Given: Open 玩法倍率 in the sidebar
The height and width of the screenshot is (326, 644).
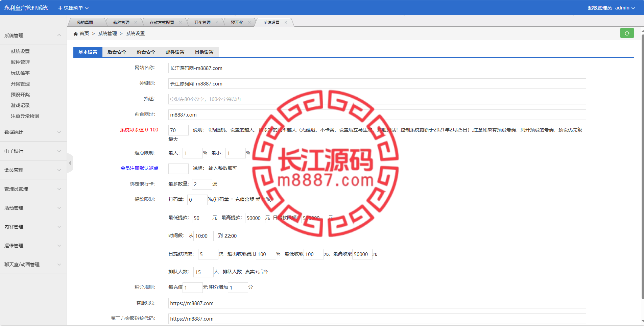Looking at the screenshot, I should point(20,73).
